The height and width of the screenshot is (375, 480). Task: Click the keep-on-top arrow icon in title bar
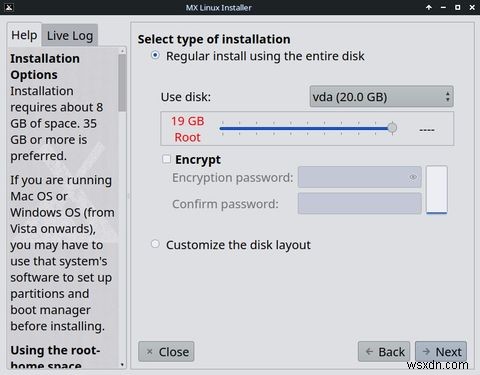tap(429, 7)
